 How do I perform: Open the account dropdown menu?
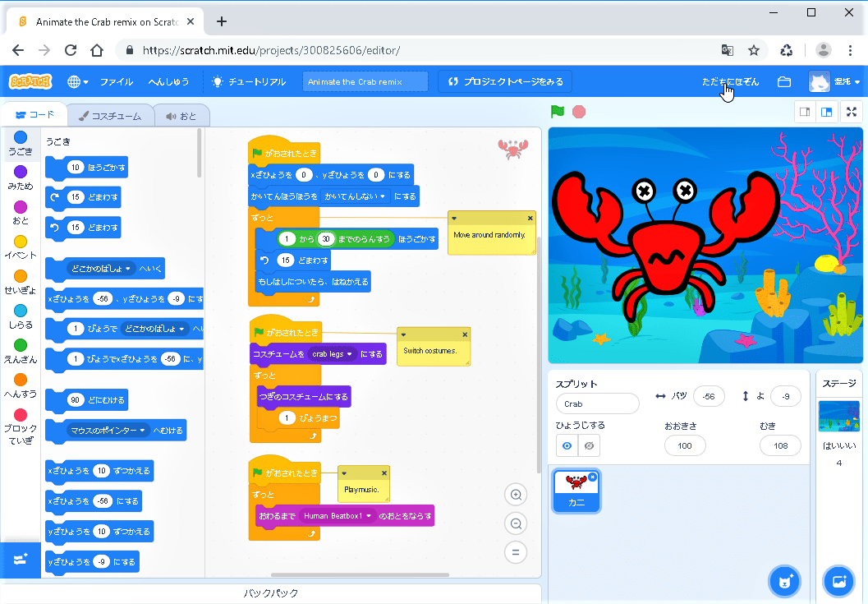(x=834, y=81)
